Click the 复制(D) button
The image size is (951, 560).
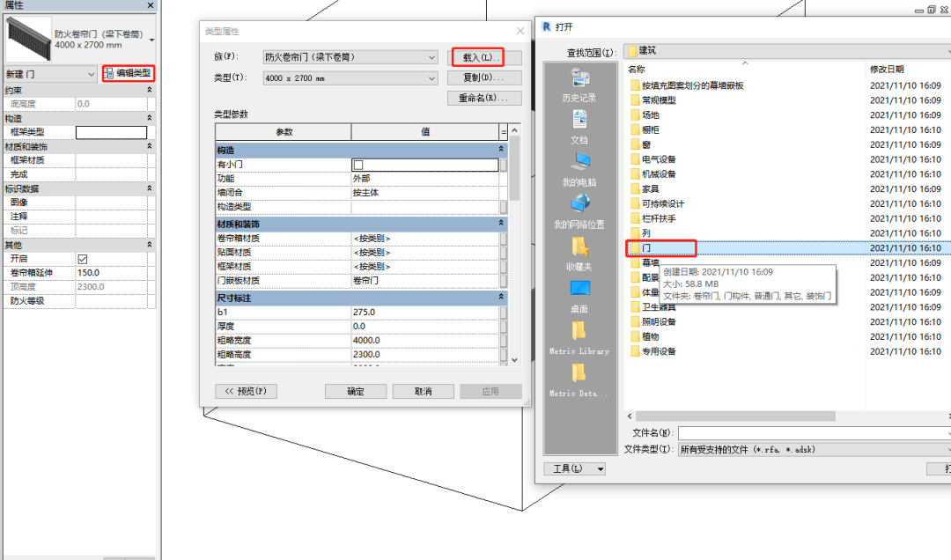[x=484, y=77]
